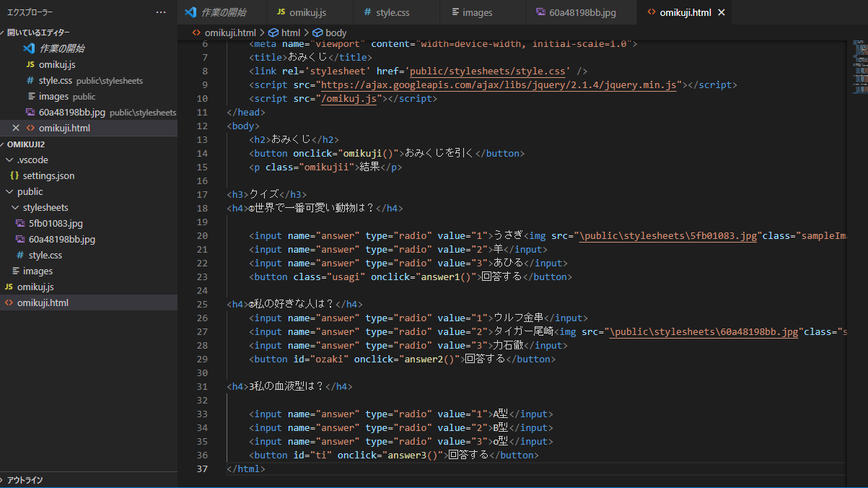Screen dimensions: 868x488
Task: Open the Explorer more actions ellipsis menu
Action: pos(161,12)
